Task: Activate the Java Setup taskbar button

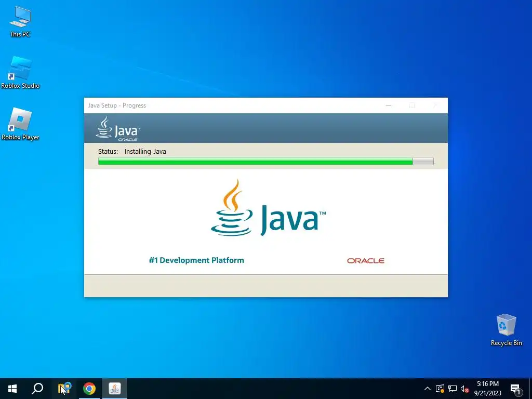Action: pyautogui.click(x=115, y=389)
